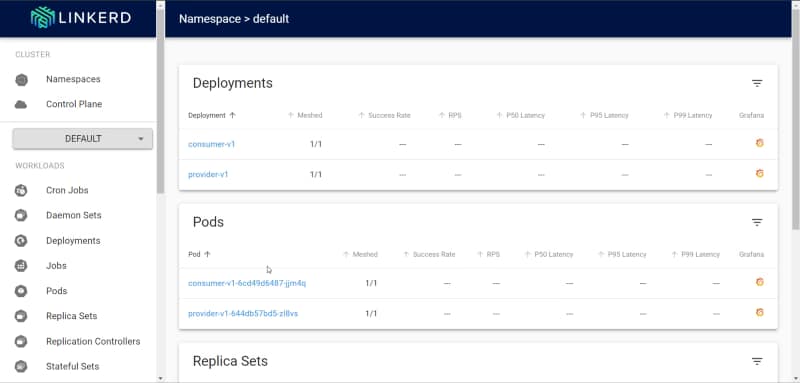
Task: Navigate to Replication Controllers
Action: [93, 341]
